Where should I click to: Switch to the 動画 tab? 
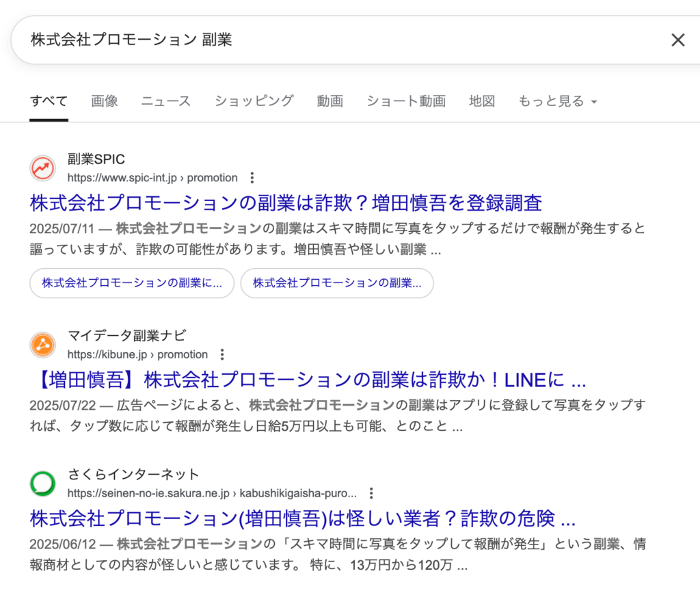(x=330, y=101)
